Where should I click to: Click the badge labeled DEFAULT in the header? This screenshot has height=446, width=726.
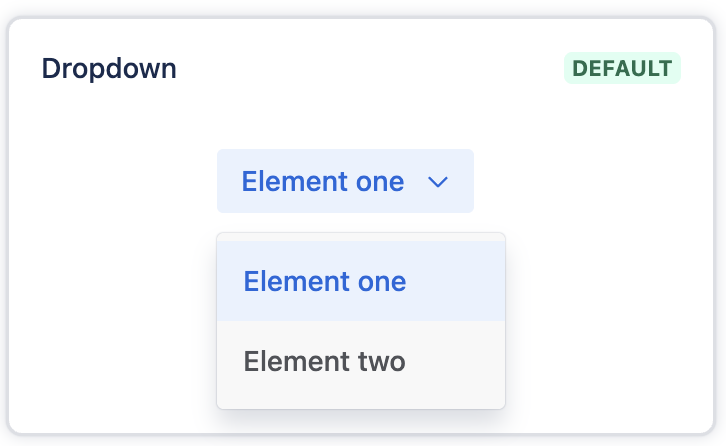(x=622, y=68)
